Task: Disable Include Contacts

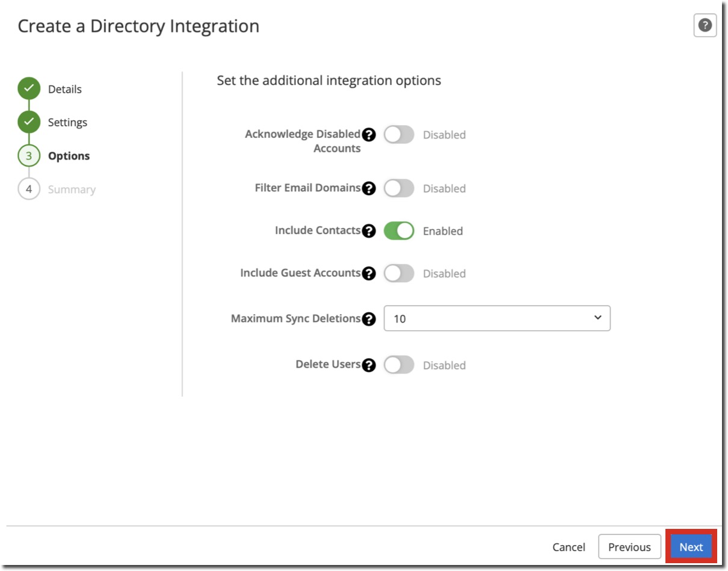Action: pyautogui.click(x=399, y=230)
